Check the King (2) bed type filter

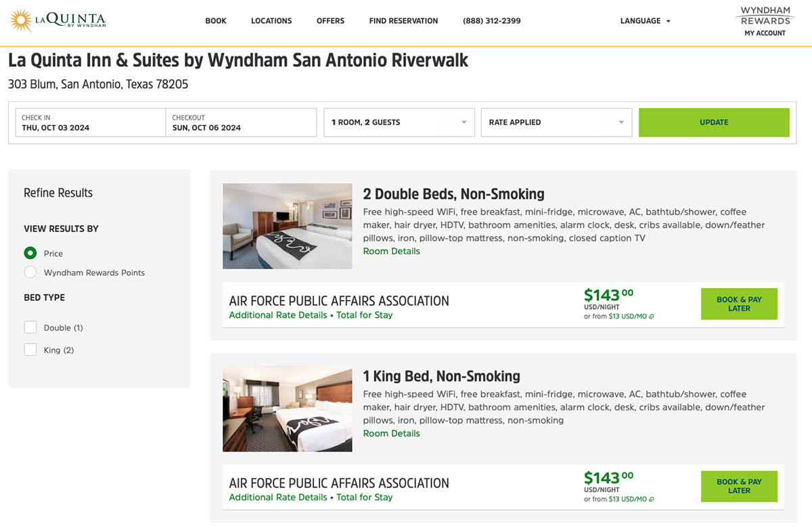pyautogui.click(x=30, y=350)
